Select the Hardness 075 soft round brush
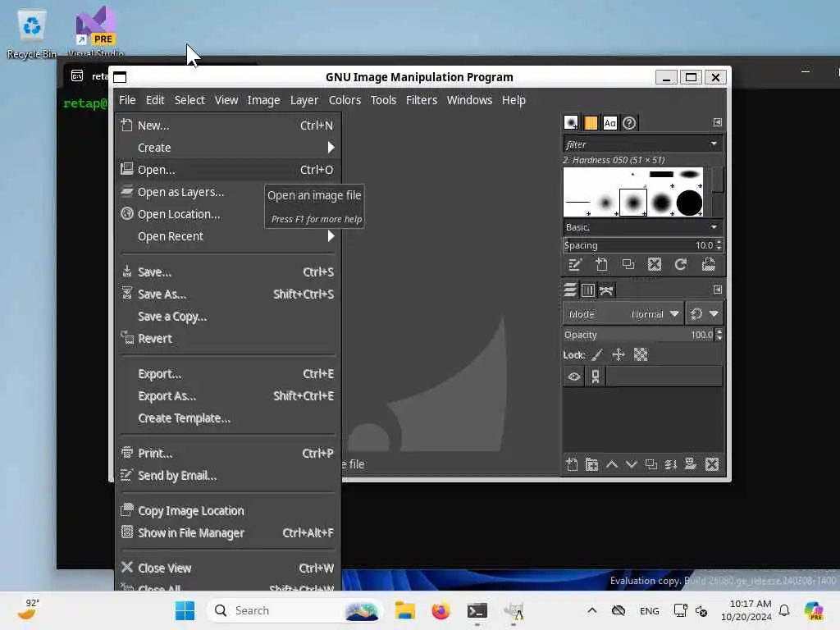840x630 pixels. [x=661, y=203]
